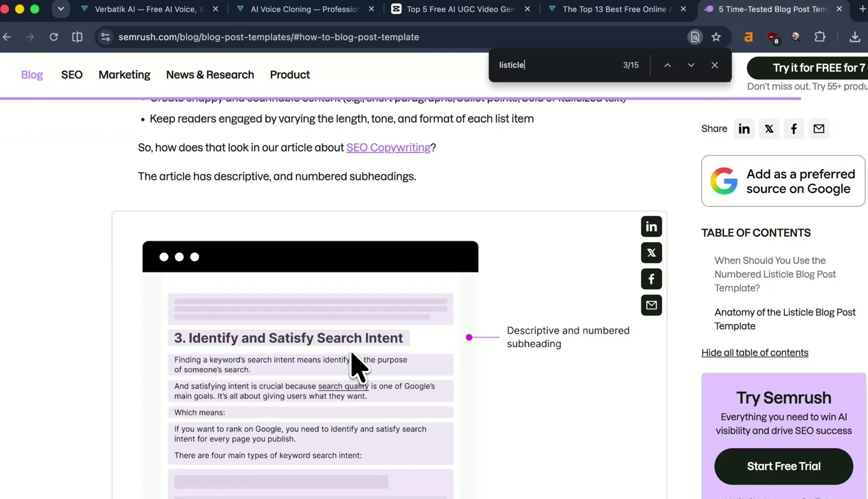Click Start Free Trial button
This screenshot has width=868, height=499.
[783, 466]
